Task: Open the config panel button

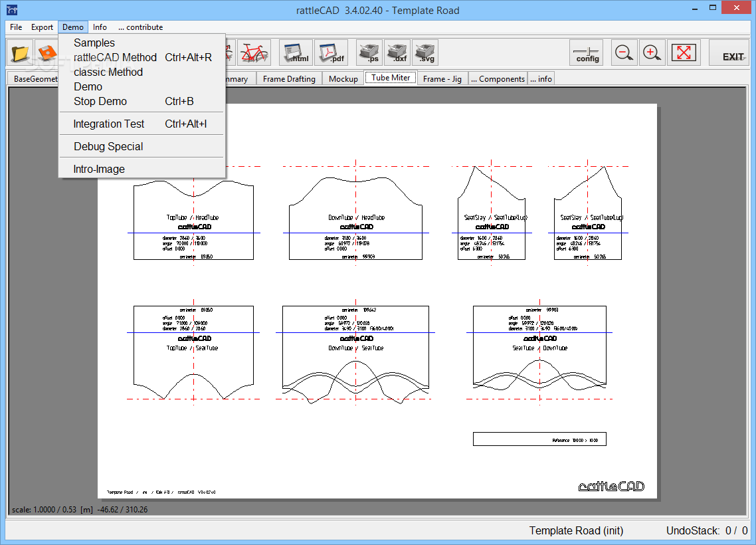Action: pyautogui.click(x=587, y=53)
